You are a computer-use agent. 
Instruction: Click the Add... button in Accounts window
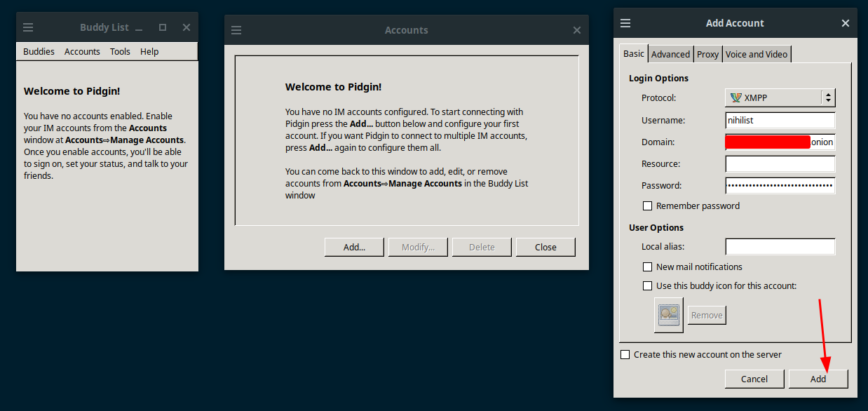(354, 247)
